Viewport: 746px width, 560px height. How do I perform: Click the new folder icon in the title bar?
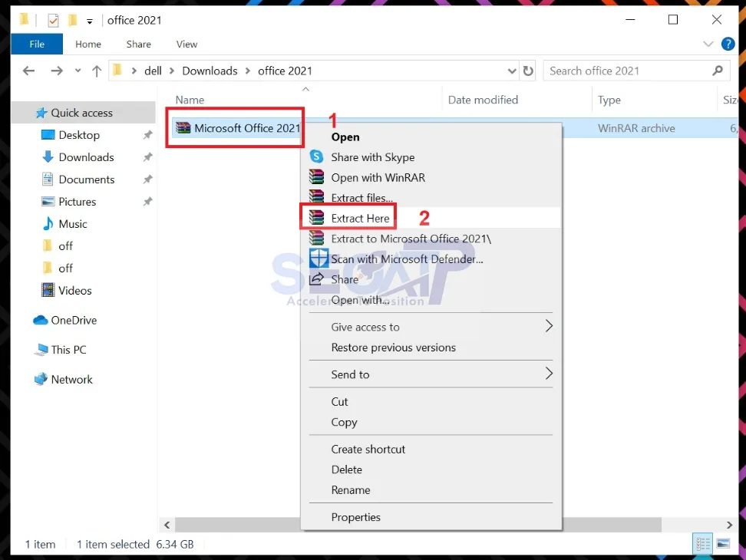pos(74,19)
